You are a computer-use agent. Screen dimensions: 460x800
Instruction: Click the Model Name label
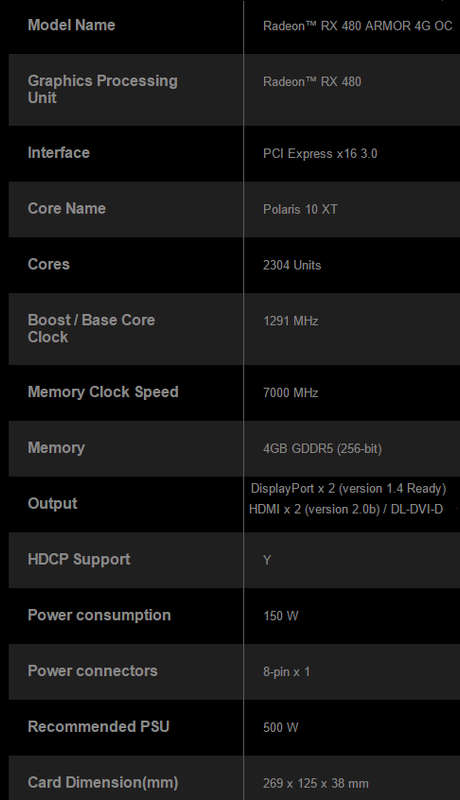[71, 25]
